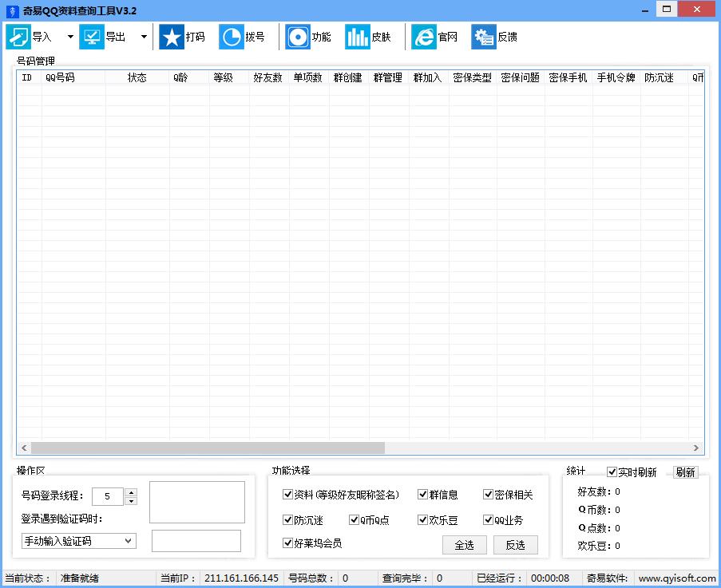The width and height of the screenshot is (721, 588).
Task: Expand the 导出 dropdown arrow
Action: coord(144,37)
